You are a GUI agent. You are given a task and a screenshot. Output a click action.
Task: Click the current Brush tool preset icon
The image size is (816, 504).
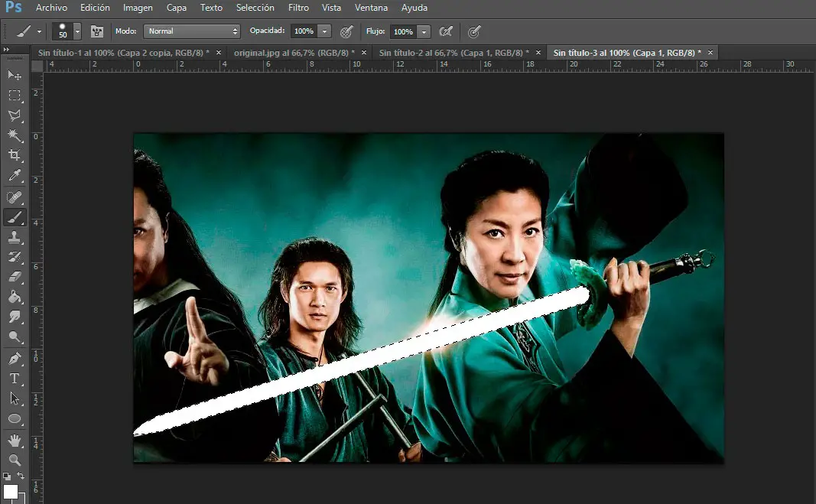pyautogui.click(x=23, y=32)
